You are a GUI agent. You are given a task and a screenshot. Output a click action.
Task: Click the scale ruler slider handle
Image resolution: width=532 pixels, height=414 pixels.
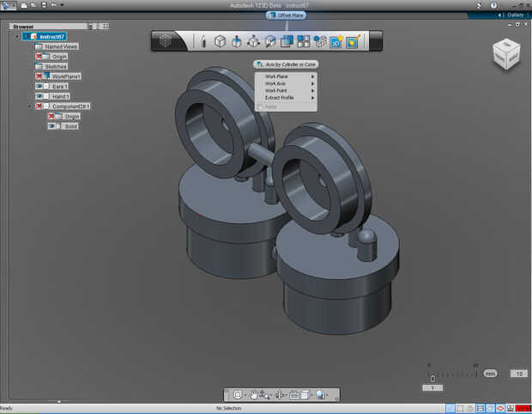[x=432, y=378]
